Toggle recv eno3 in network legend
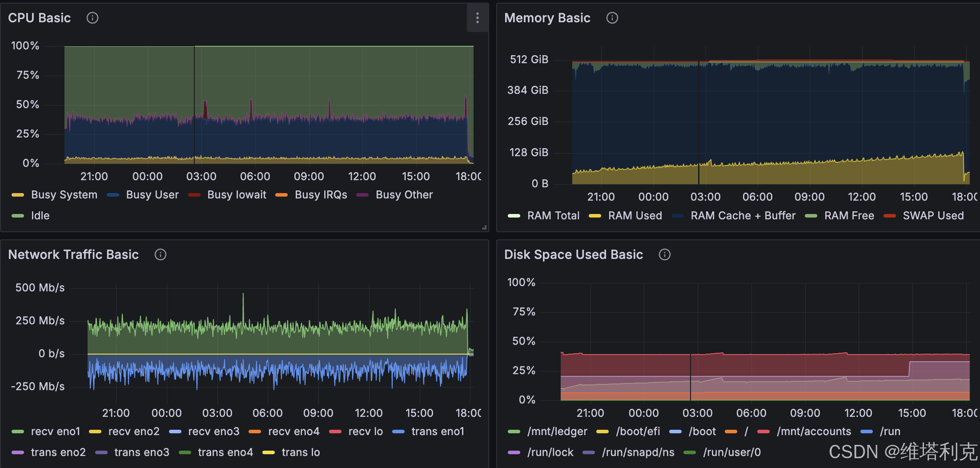Viewport: 980px width, 468px height. coord(213,432)
